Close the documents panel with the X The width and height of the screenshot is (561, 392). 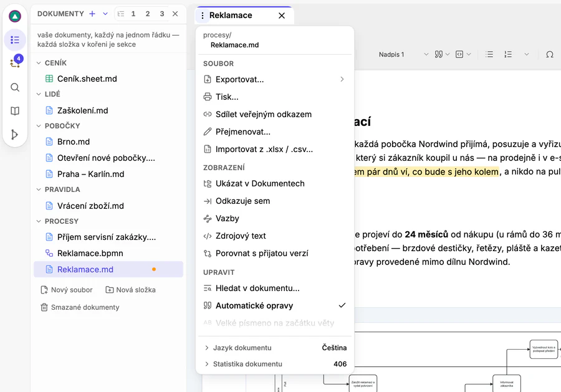pos(175,14)
